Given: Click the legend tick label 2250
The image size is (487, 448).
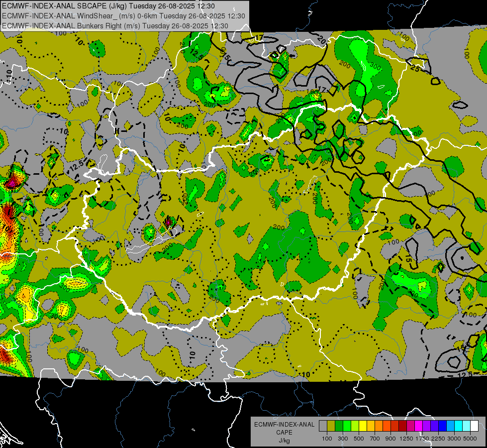Looking at the screenshot, I should (438, 439).
